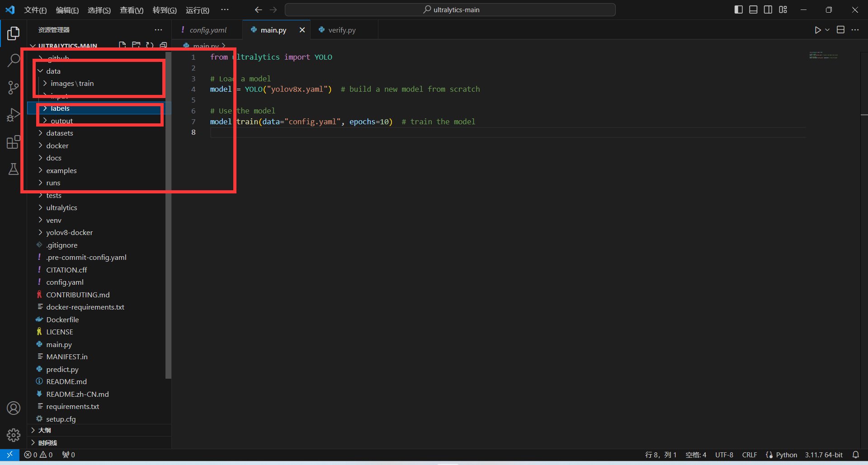Select the 3.11.7 64-bit interpreter
The width and height of the screenshot is (868, 465).
tap(824, 455)
